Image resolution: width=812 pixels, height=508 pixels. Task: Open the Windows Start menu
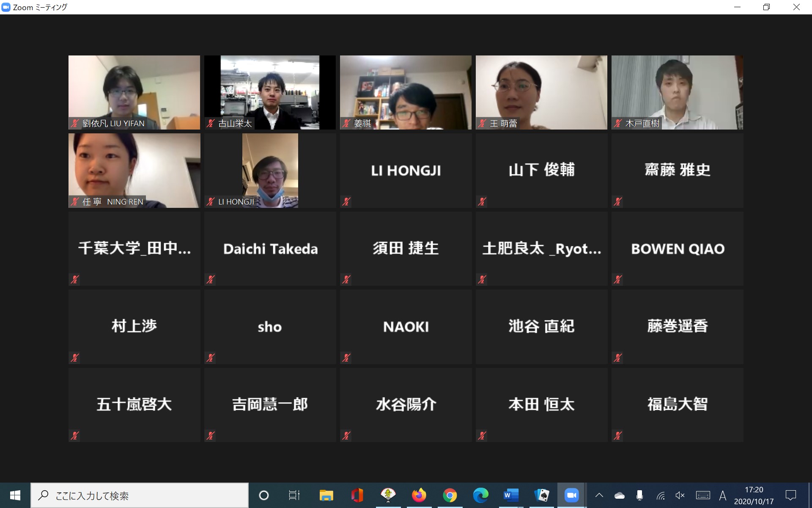(15, 495)
